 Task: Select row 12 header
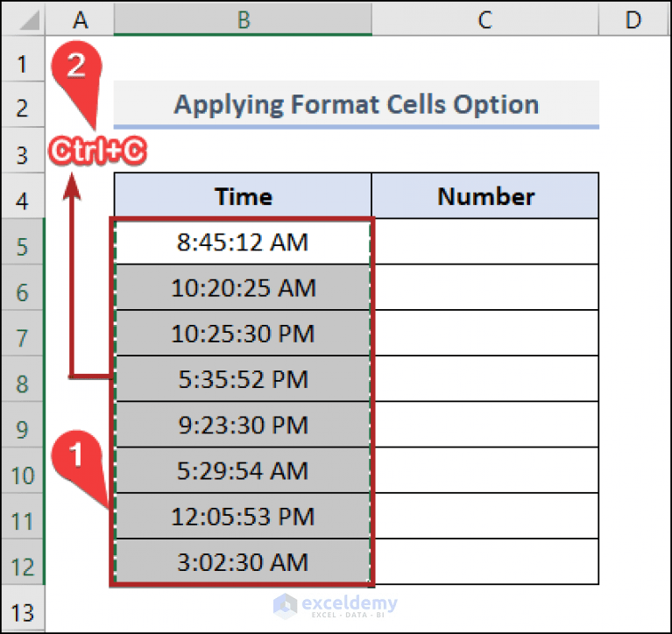tap(23, 561)
